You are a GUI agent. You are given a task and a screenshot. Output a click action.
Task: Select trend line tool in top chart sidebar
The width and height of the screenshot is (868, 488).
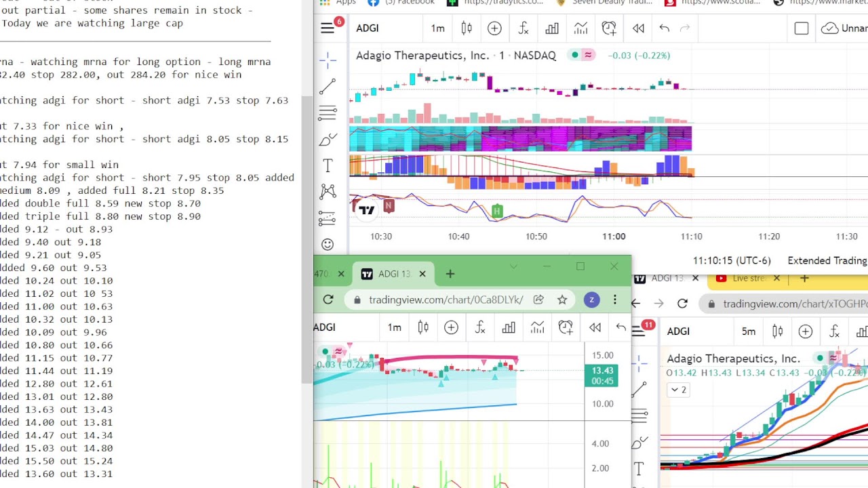tap(328, 86)
